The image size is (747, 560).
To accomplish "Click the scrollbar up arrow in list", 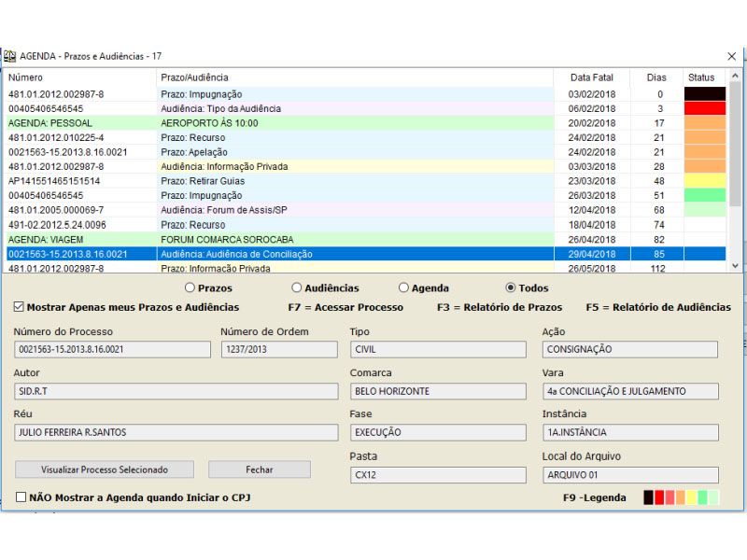I will (735, 77).
